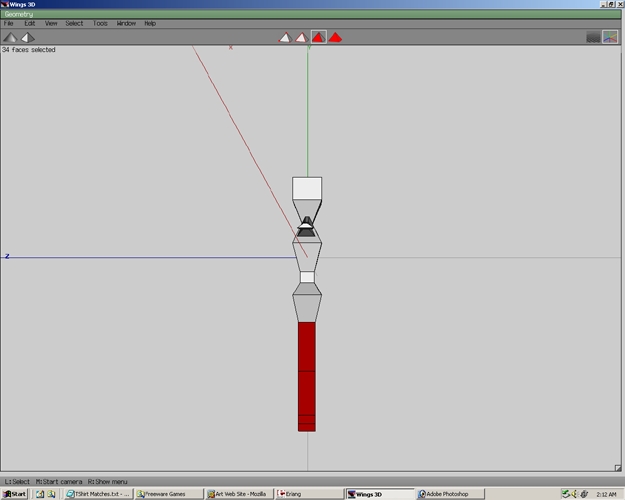
Task: Toggle axes display icon
Action: tap(610, 37)
